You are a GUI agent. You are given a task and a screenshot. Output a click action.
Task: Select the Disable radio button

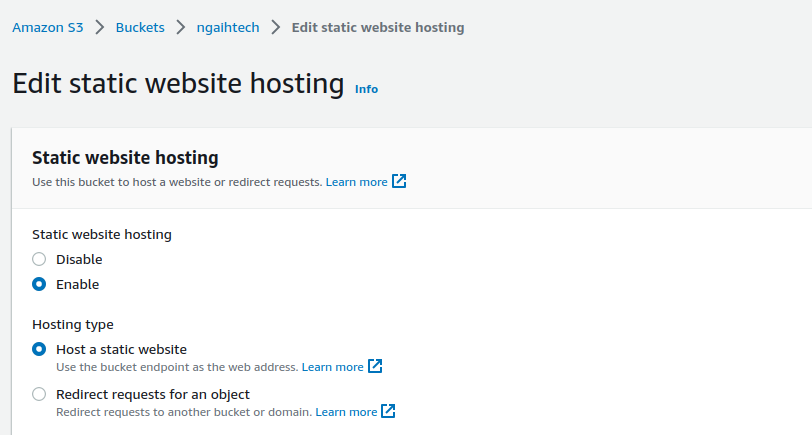[x=39, y=259]
